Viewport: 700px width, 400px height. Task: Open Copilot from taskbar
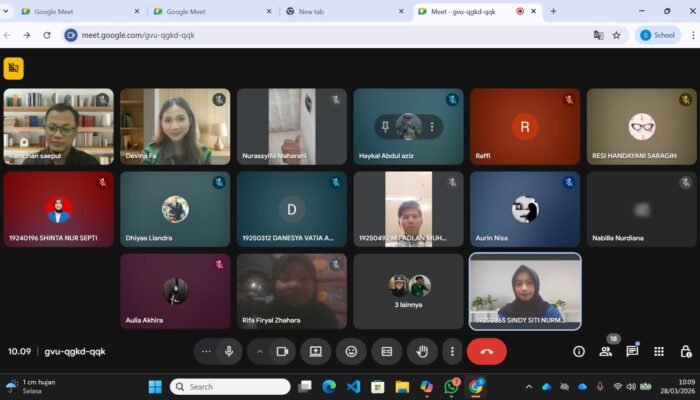tap(426, 387)
